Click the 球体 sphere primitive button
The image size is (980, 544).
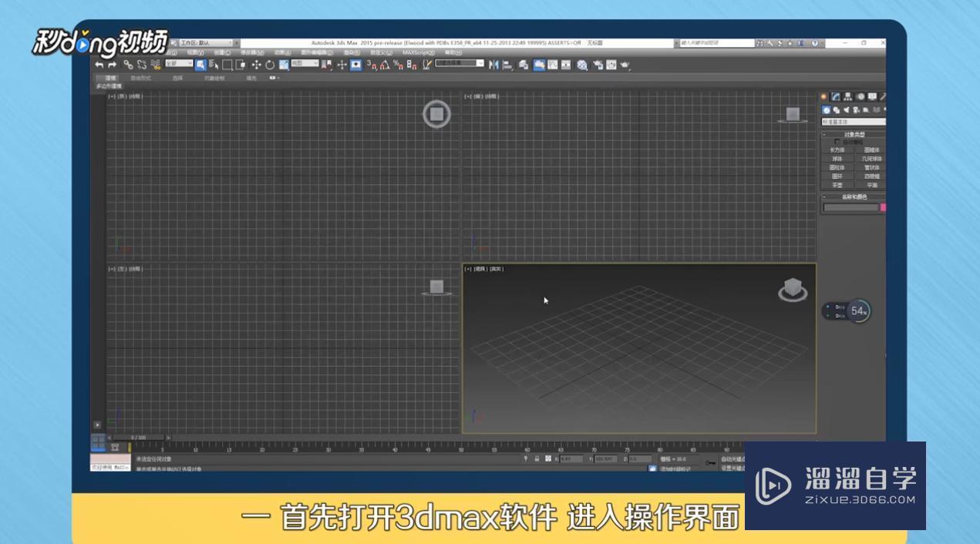(837, 160)
